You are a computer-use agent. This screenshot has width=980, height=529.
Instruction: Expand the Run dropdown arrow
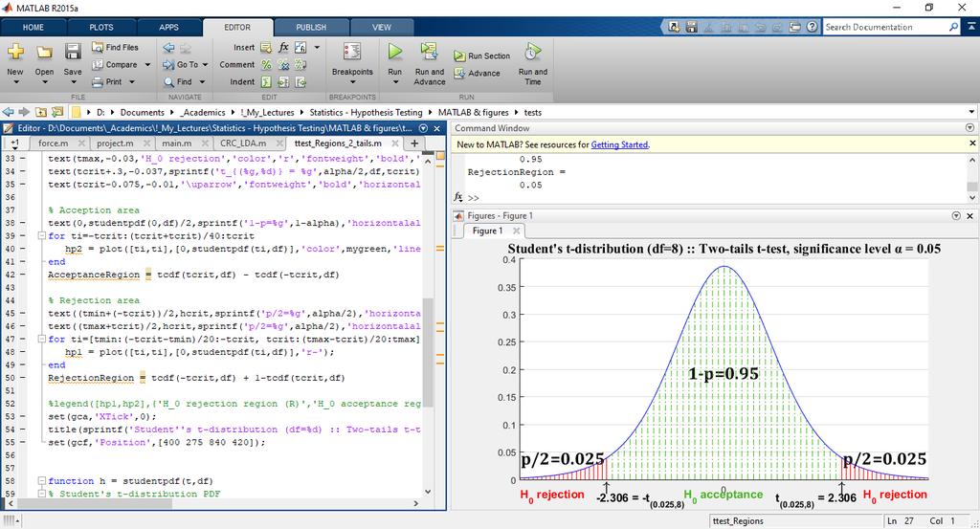pos(395,82)
